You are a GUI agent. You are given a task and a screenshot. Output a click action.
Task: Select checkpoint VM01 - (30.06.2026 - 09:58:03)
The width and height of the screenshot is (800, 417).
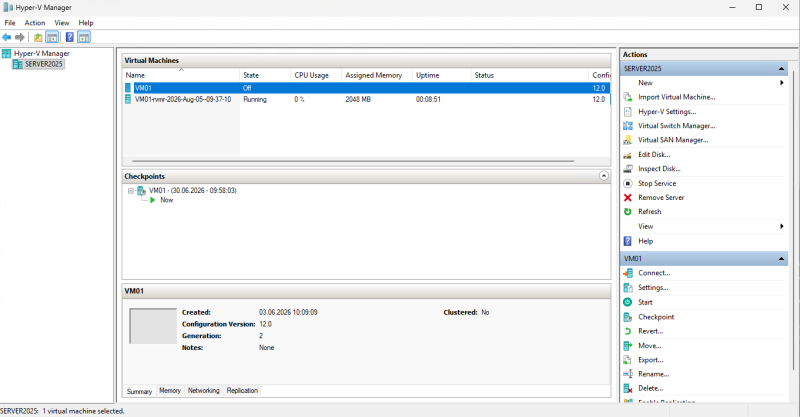pyautogui.click(x=192, y=190)
